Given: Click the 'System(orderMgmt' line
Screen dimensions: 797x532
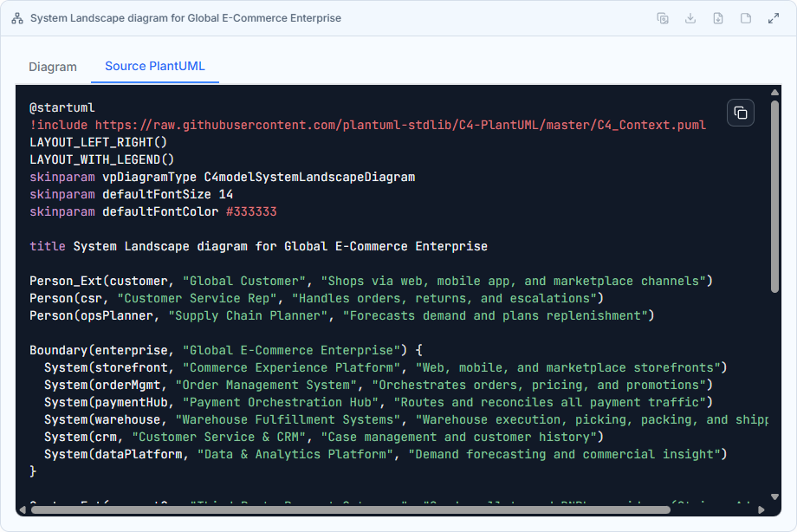Looking at the screenshot, I should [379, 385].
